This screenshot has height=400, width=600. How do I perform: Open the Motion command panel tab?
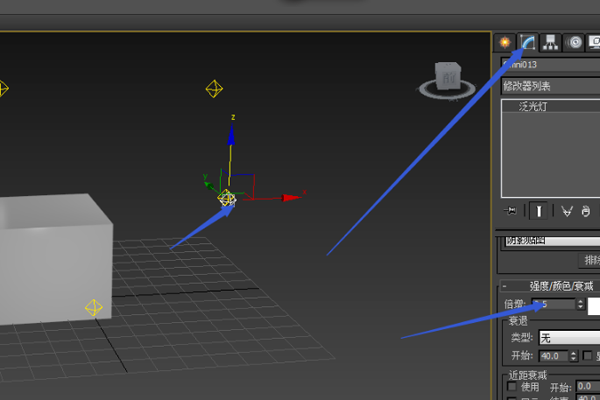tap(574, 42)
